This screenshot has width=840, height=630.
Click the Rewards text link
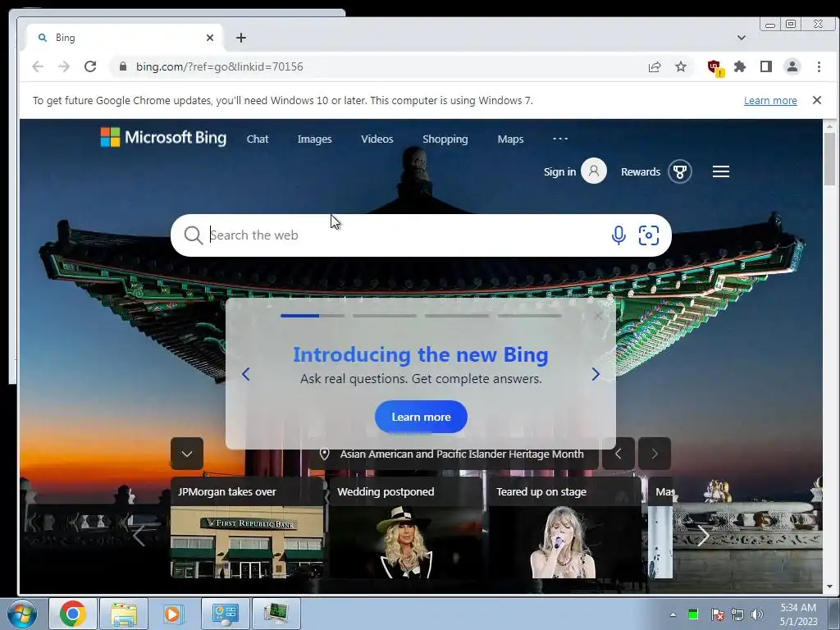click(x=640, y=171)
